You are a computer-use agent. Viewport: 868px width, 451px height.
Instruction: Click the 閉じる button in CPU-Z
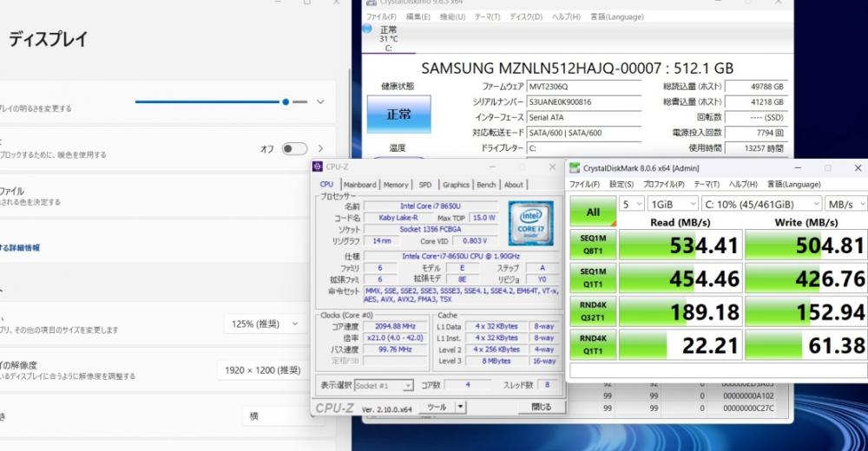[x=541, y=407]
